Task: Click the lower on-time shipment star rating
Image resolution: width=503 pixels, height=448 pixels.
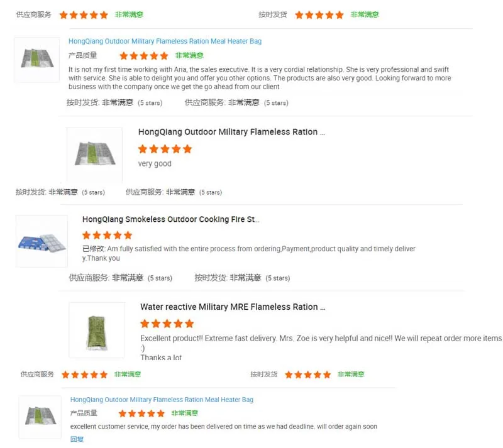Action: 307,374
